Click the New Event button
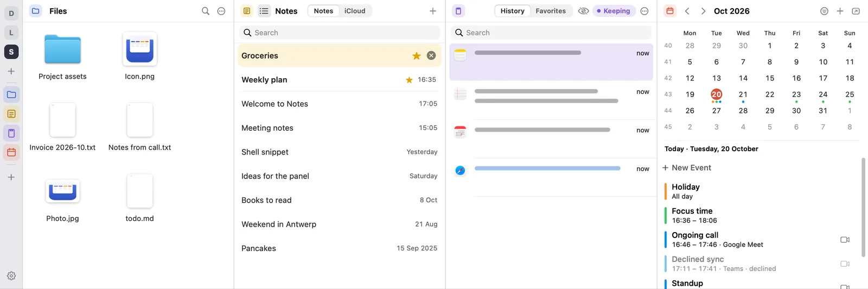The width and height of the screenshot is (868, 289). pyautogui.click(x=686, y=168)
